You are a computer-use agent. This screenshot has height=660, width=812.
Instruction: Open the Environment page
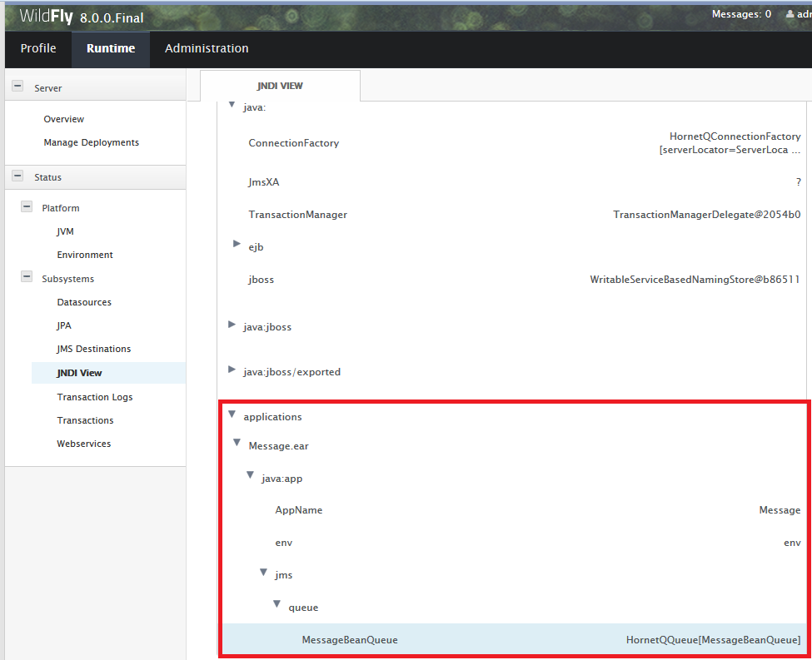click(85, 255)
